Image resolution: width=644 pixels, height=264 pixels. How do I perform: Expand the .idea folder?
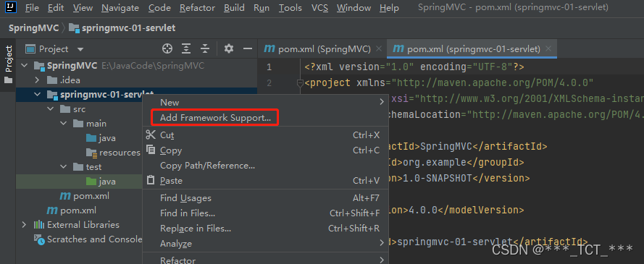click(37, 80)
